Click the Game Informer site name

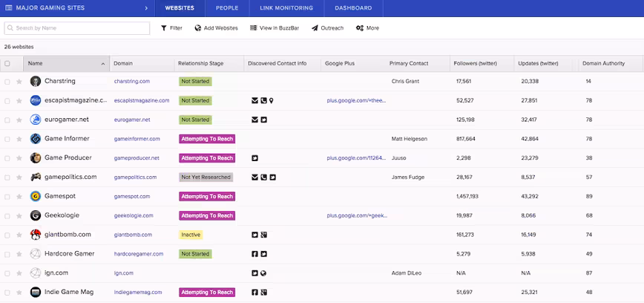(x=67, y=139)
